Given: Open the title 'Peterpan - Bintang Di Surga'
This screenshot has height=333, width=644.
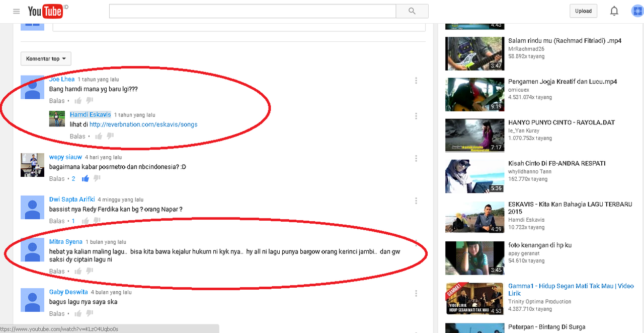Looking at the screenshot, I should (x=547, y=327).
